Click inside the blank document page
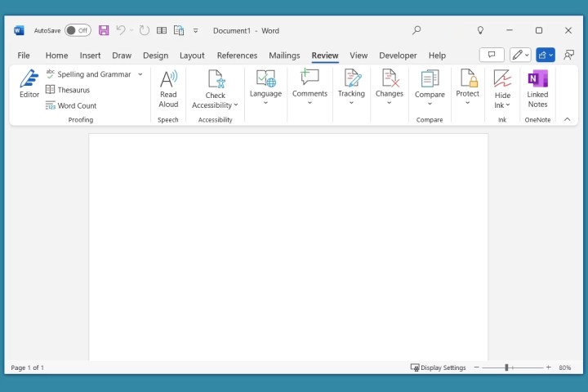 [x=287, y=245]
